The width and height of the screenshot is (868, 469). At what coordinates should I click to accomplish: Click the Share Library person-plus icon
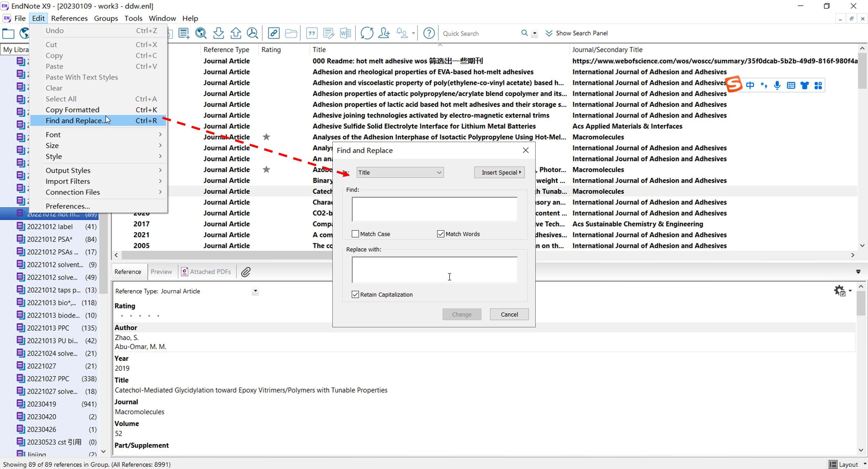[384, 33]
